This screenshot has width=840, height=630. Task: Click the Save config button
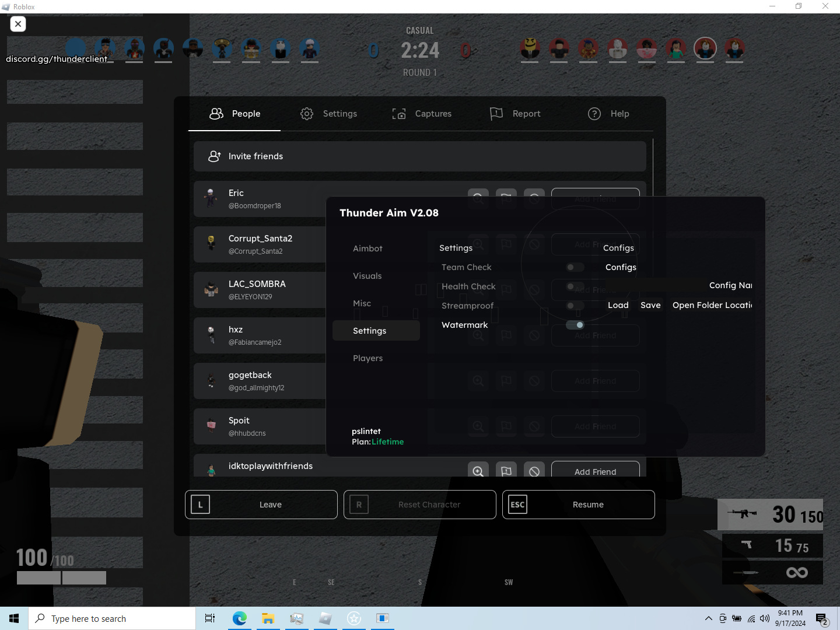coord(650,305)
